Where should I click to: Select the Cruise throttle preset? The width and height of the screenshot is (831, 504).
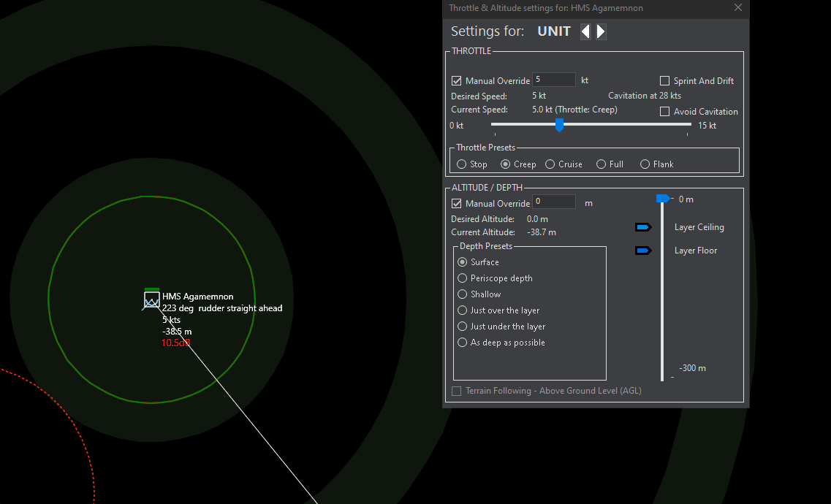pos(550,164)
